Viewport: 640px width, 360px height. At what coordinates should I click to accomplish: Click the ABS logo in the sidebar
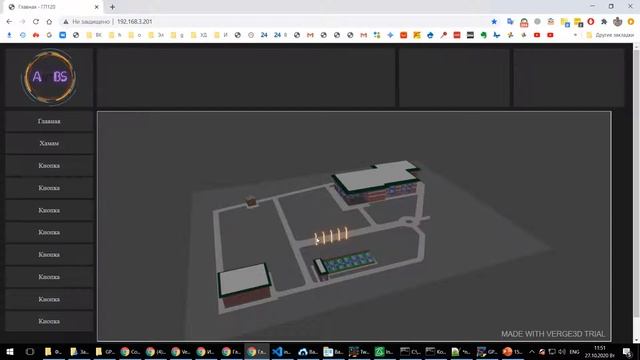49,77
